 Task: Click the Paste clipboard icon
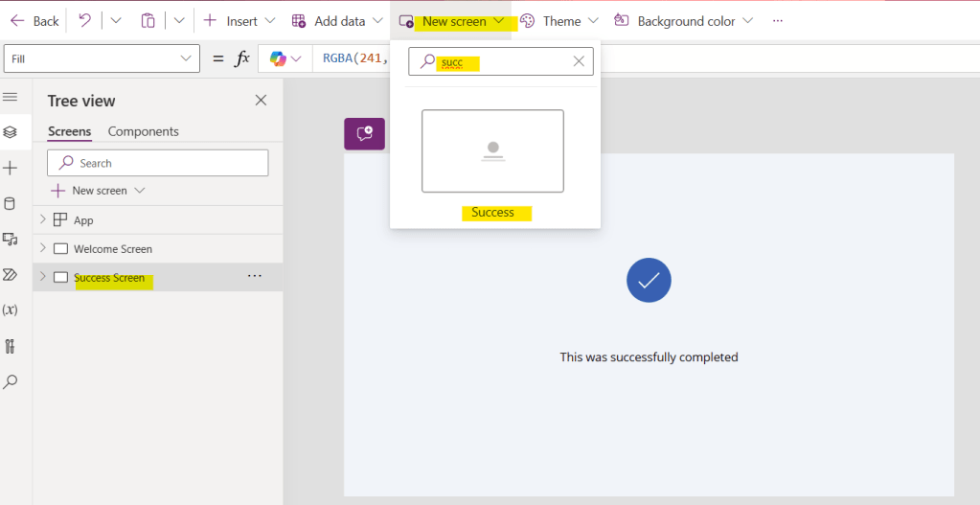click(148, 20)
